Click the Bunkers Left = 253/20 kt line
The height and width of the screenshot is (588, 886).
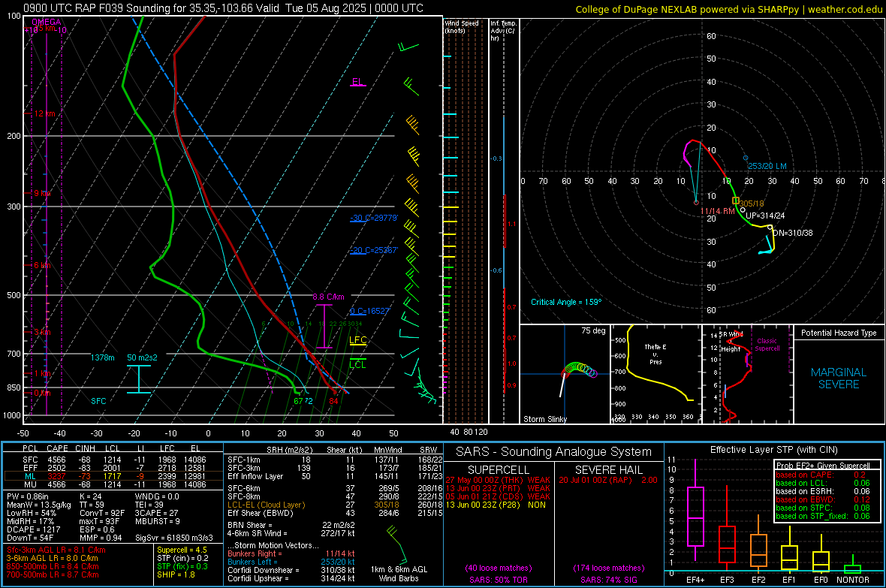coord(291,562)
